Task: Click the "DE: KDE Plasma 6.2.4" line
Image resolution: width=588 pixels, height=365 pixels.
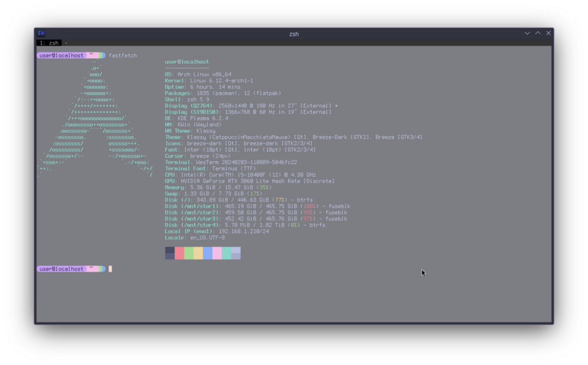Action: tap(196, 118)
